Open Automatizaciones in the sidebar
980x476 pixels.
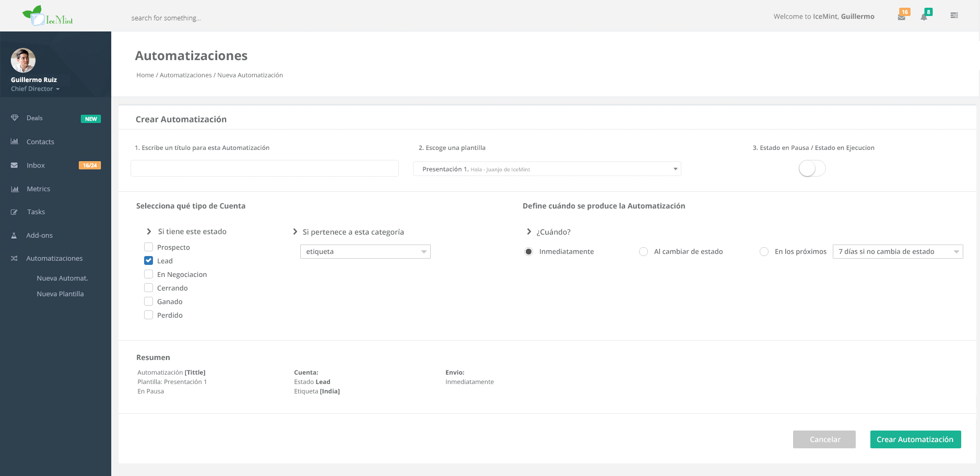pyautogui.click(x=55, y=259)
